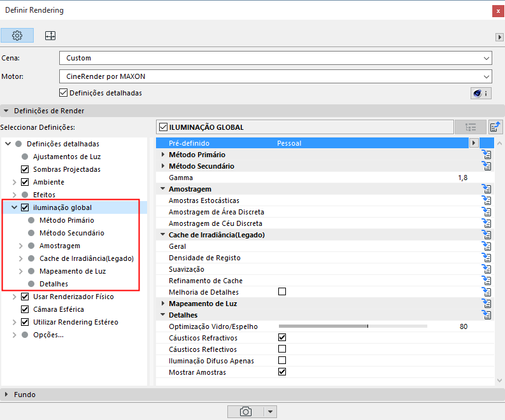Expand the Fundo section
The width and height of the screenshot is (505, 420).
click(6, 395)
